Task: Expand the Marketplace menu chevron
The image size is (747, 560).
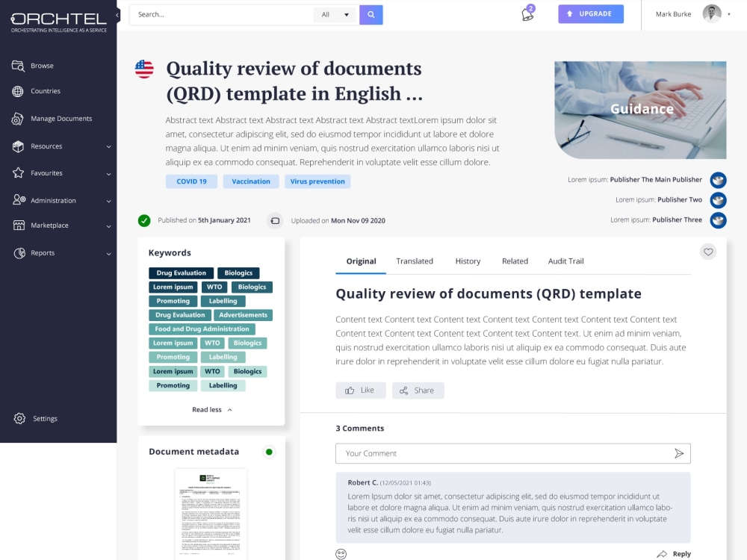Action: click(108, 226)
